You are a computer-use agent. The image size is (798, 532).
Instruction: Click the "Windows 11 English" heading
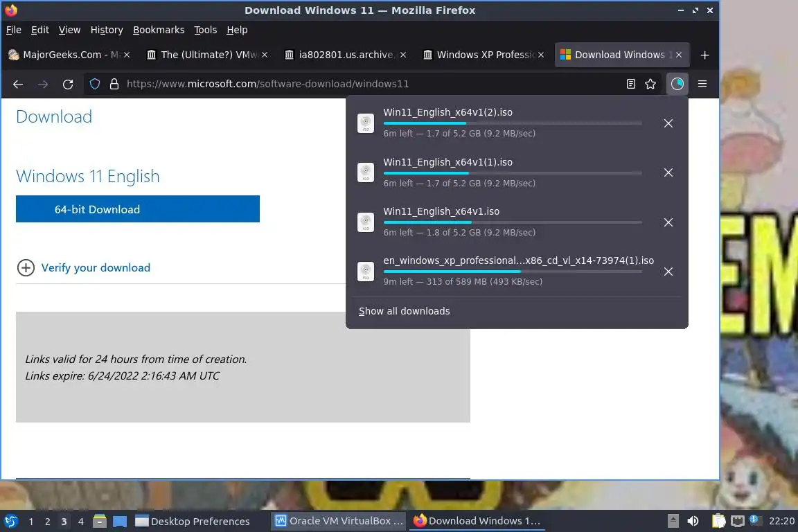click(87, 176)
